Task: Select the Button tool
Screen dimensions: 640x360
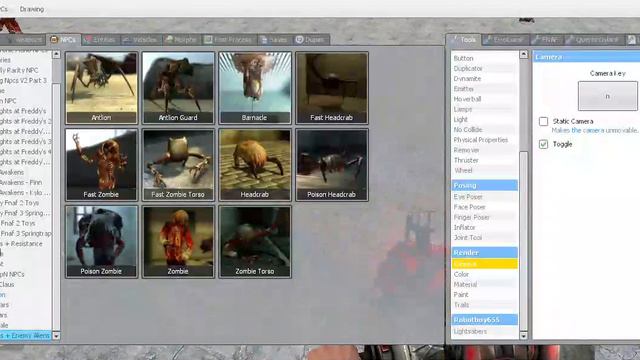Action: (x=484, y=58)
